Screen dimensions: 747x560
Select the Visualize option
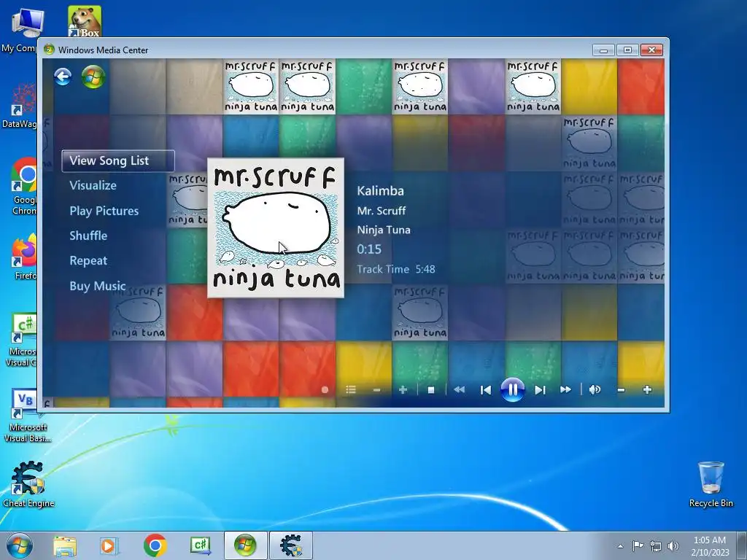(x=93, y=185)
